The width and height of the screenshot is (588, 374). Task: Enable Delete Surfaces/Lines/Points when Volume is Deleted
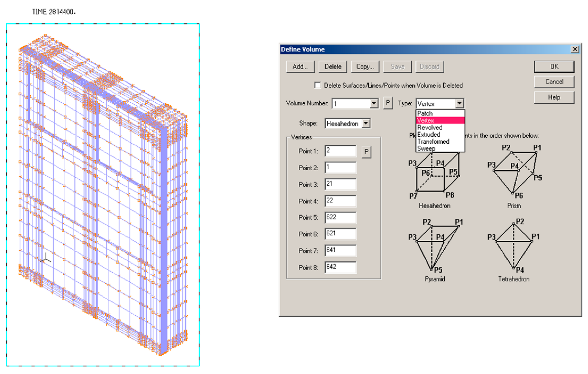(x=318, y=85)
